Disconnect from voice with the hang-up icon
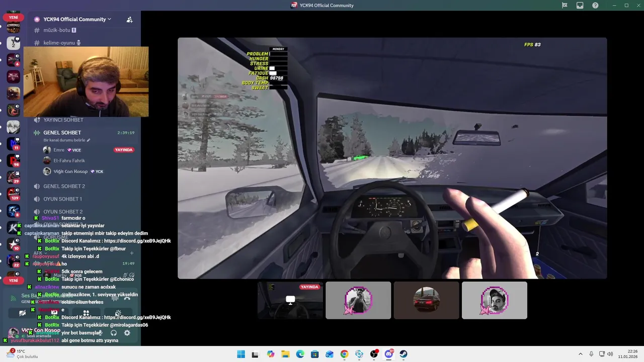The width and height of the screenshot is (644, 362). (127, 298)
